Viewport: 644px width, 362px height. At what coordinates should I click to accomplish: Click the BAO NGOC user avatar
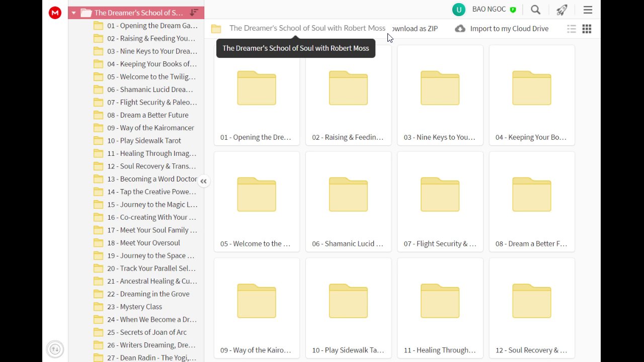coord(458,10)
